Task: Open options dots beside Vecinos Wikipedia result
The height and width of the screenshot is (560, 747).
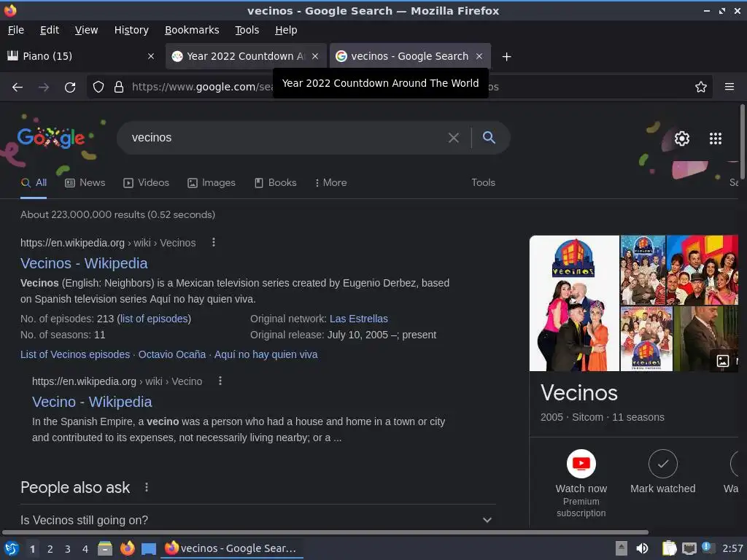Action: pos(214,242)
